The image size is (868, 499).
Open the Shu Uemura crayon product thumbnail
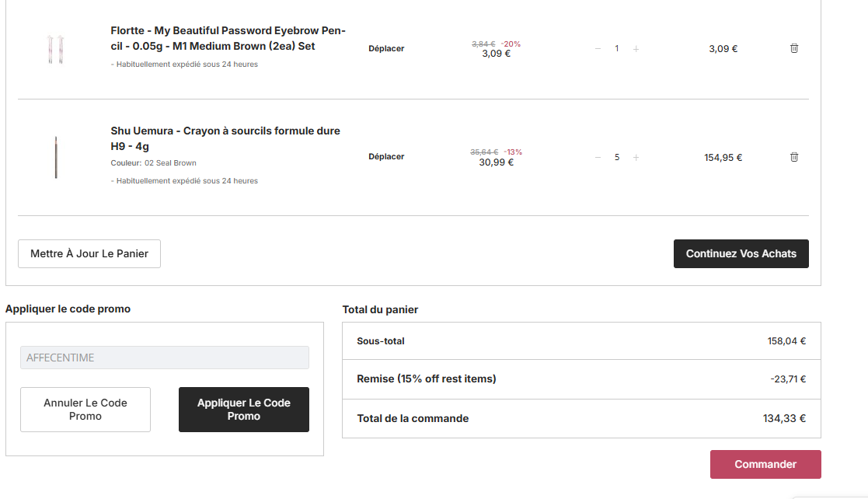pyautogui.click(x=56, y=157)
